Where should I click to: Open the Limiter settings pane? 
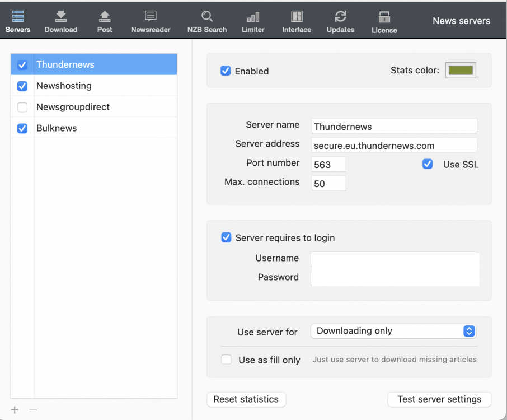click(x=253, y=22)
